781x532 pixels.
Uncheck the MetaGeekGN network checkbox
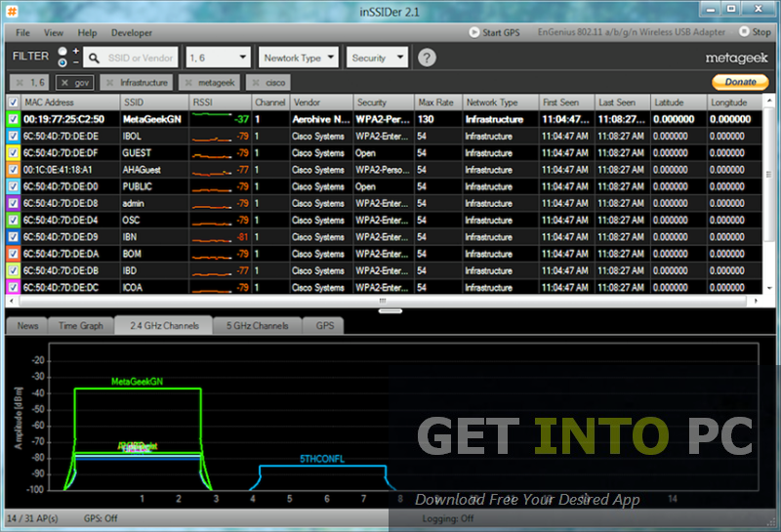click(x=13, y=120)
